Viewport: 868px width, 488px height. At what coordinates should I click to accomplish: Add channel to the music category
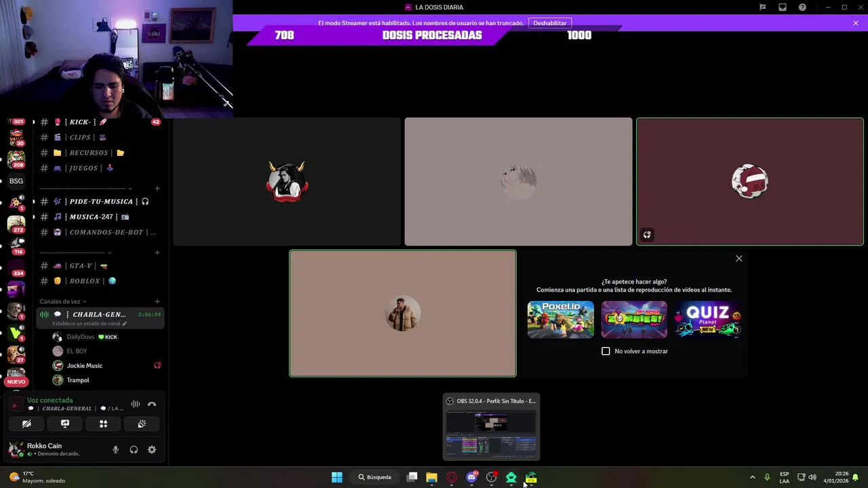[x=157, y=188]
